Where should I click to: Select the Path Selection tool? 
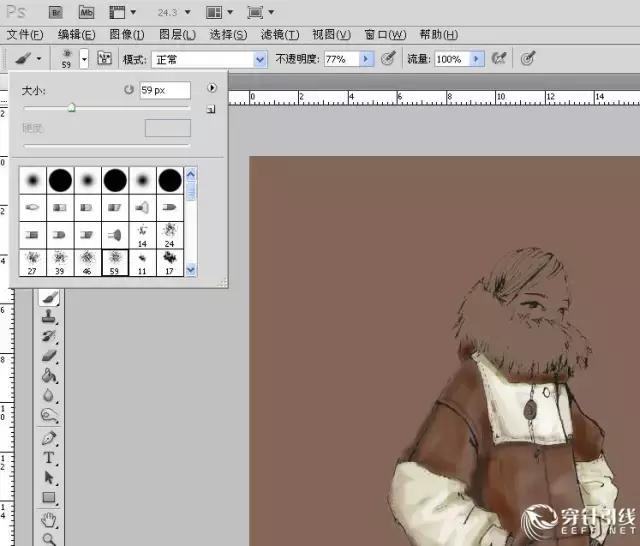pyautogui.click(x=49, y=477)
